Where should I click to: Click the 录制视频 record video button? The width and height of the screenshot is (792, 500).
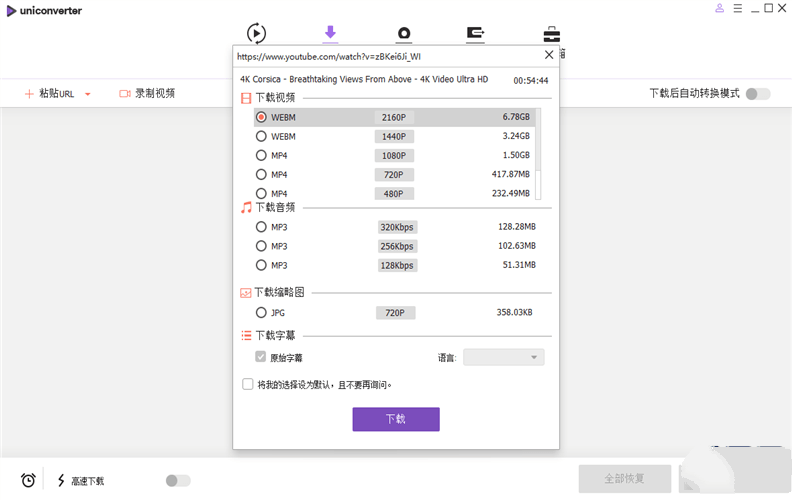pyautogui.click(x=147, y=93)
